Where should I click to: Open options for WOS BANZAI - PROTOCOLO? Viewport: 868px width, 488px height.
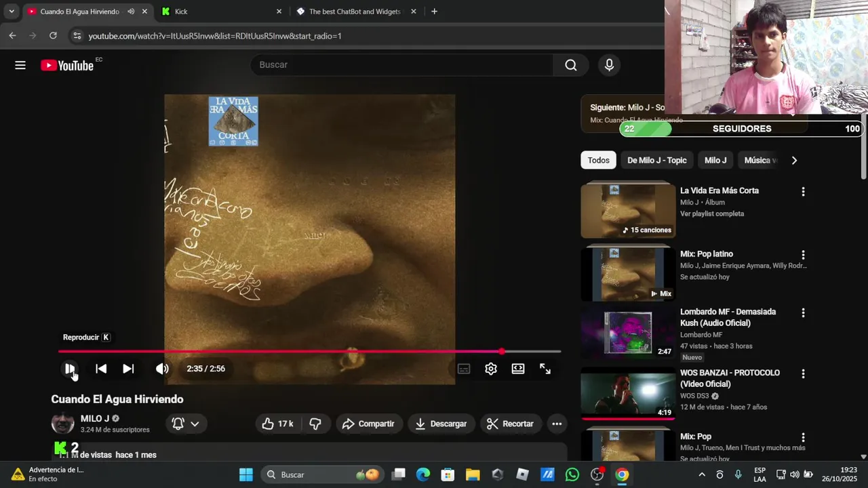click(803, 373)
